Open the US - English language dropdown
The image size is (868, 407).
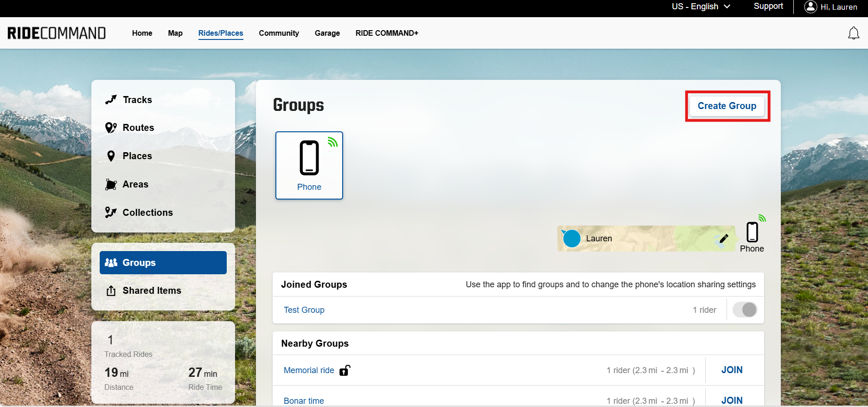[x=701, y=6]
